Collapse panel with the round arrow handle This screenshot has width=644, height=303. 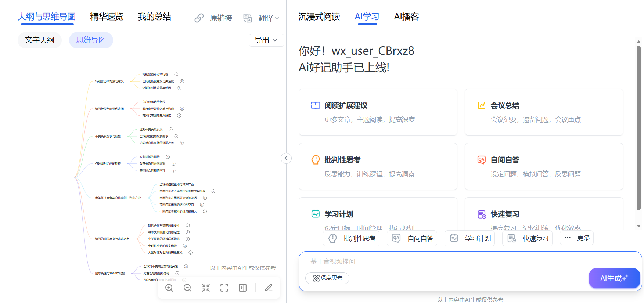[286, 158]
